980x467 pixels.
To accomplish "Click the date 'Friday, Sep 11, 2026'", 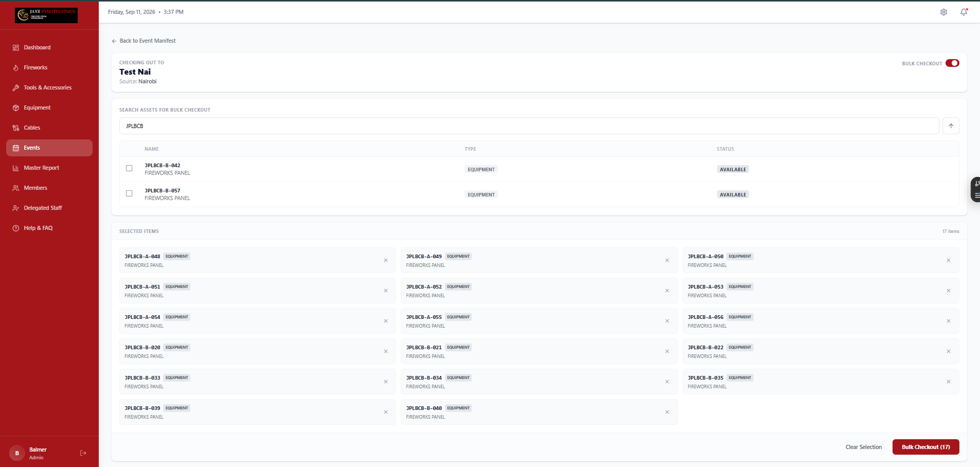I will point(132,12).
